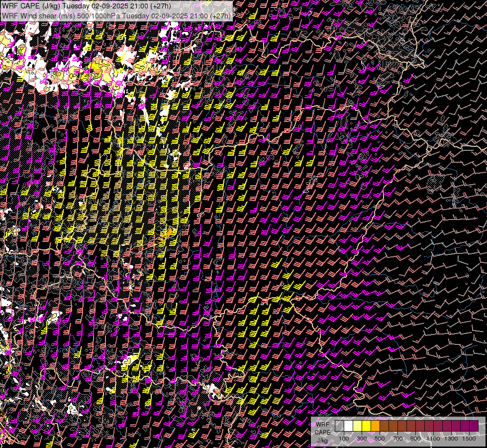The width and height of the screenshot is (487, 448).
Task: Click the WRF CAPE (J/kg) title line
Action: (x=87, y=6)
